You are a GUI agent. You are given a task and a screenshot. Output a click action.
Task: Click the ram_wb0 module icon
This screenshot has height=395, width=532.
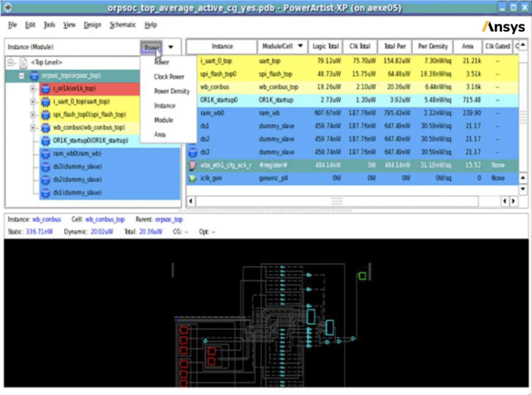(x=46, y=154)
